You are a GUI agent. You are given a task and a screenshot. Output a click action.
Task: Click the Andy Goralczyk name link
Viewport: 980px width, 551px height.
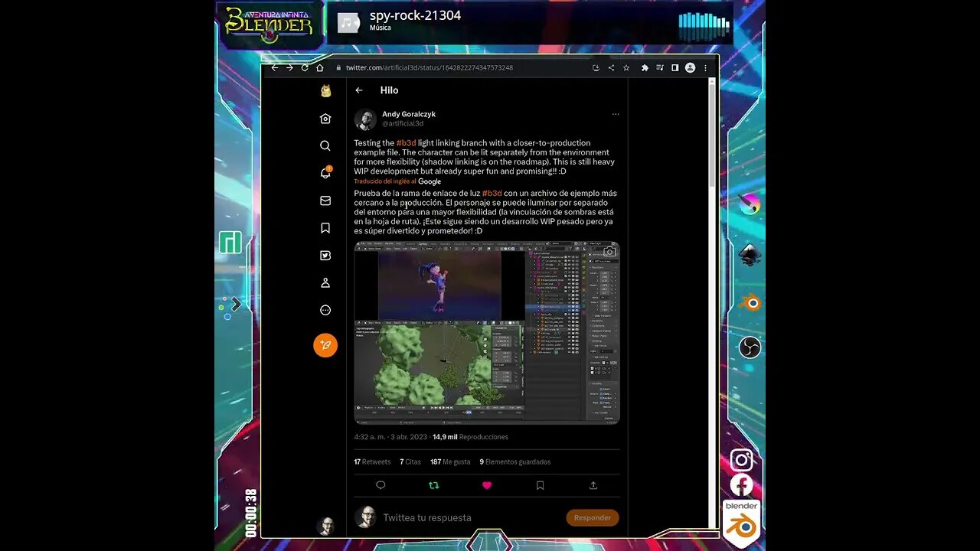[409, 114]
